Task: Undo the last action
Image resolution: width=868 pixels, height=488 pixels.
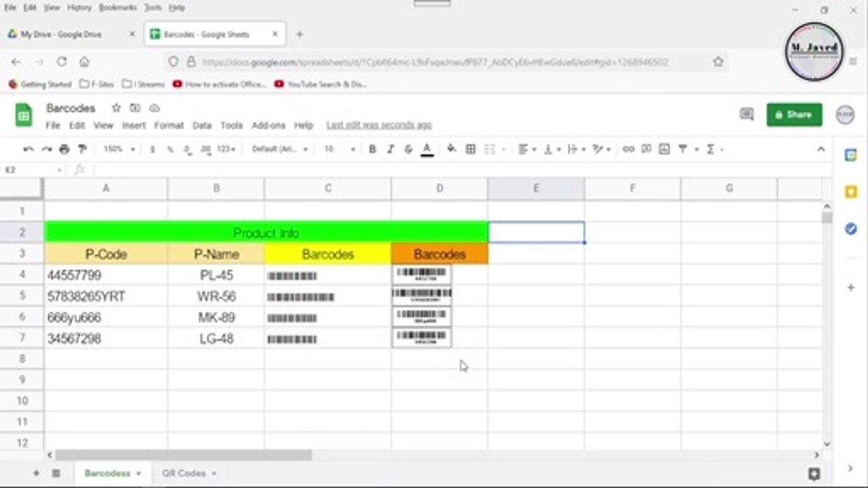Action: [x=28, y=149]
